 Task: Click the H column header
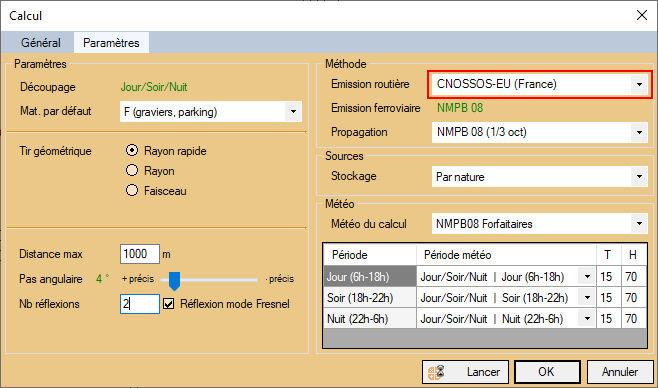(x=633, y=255)
